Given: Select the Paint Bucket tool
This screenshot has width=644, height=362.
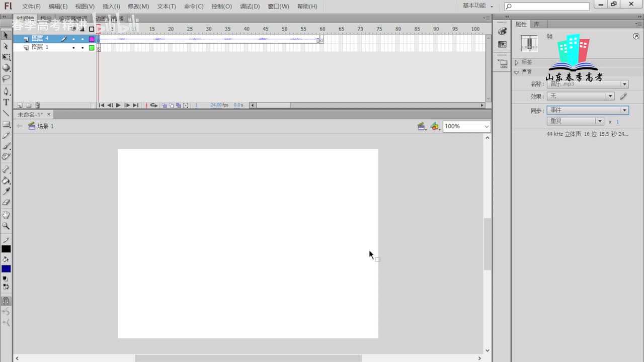Looking at the screenshot, I should coord(6,180).
